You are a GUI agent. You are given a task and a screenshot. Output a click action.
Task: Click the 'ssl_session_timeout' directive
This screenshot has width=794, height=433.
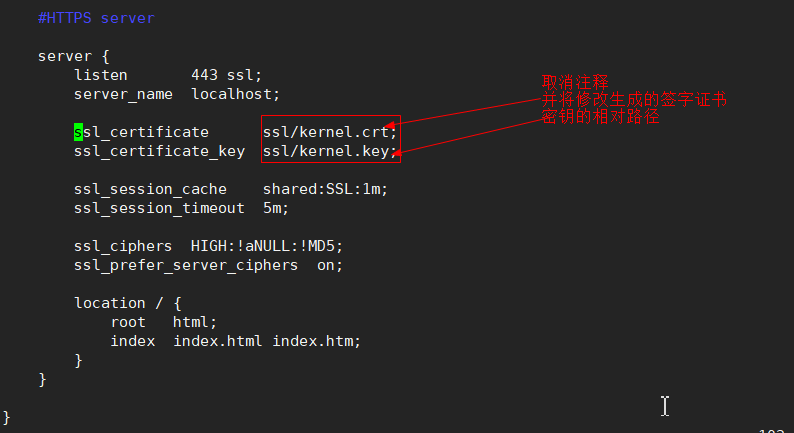coord(159,208)
